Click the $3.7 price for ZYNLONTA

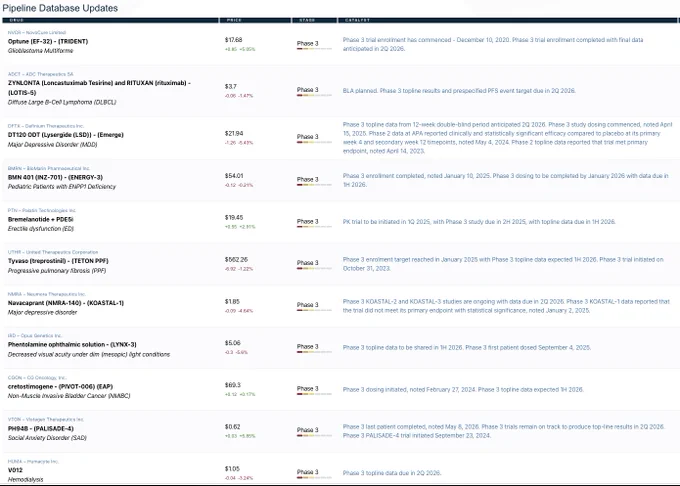coord(231,87)
